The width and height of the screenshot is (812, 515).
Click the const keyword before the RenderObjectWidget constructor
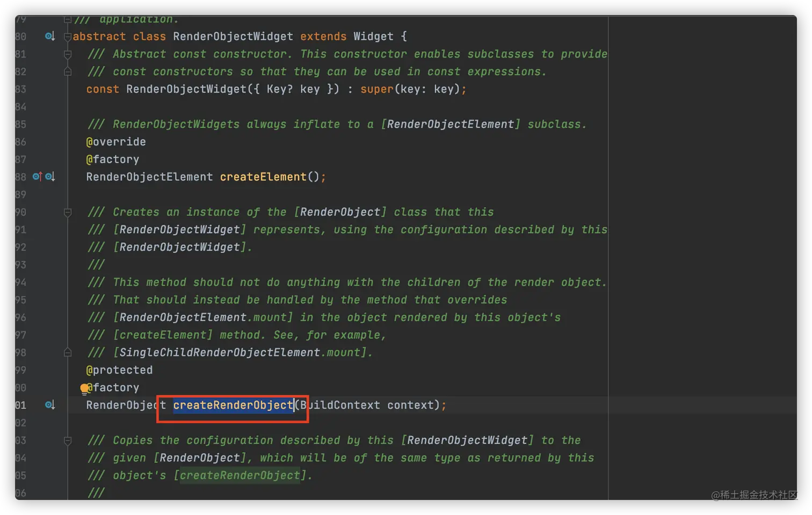(x=103, y=89)
